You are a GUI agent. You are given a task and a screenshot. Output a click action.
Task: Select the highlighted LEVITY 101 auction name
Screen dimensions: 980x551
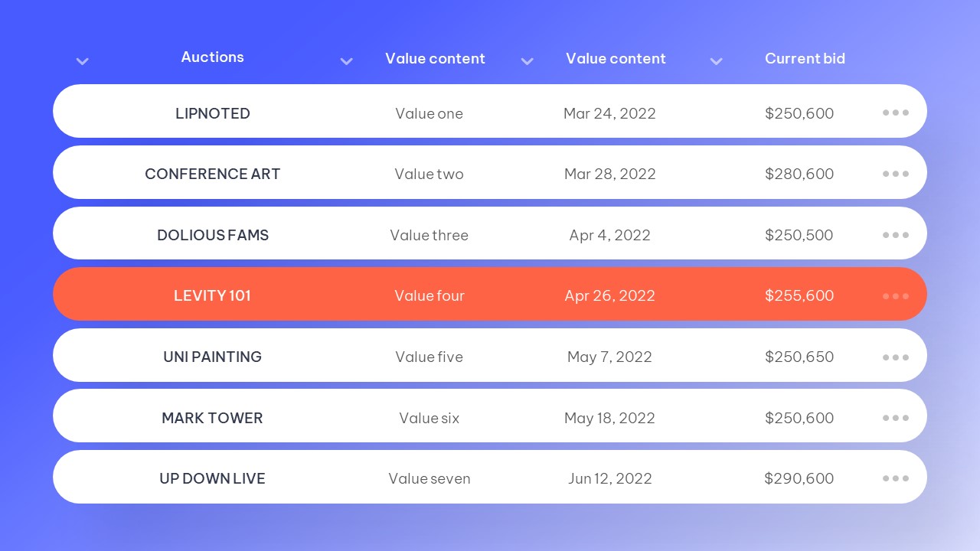tap(212, 296)
